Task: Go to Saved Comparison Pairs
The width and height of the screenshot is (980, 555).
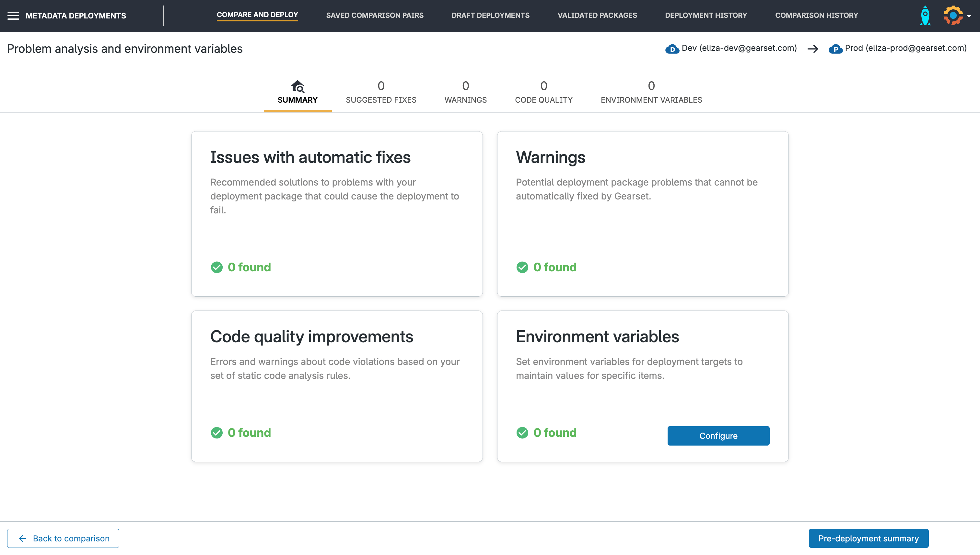Action: click(375, 16)
